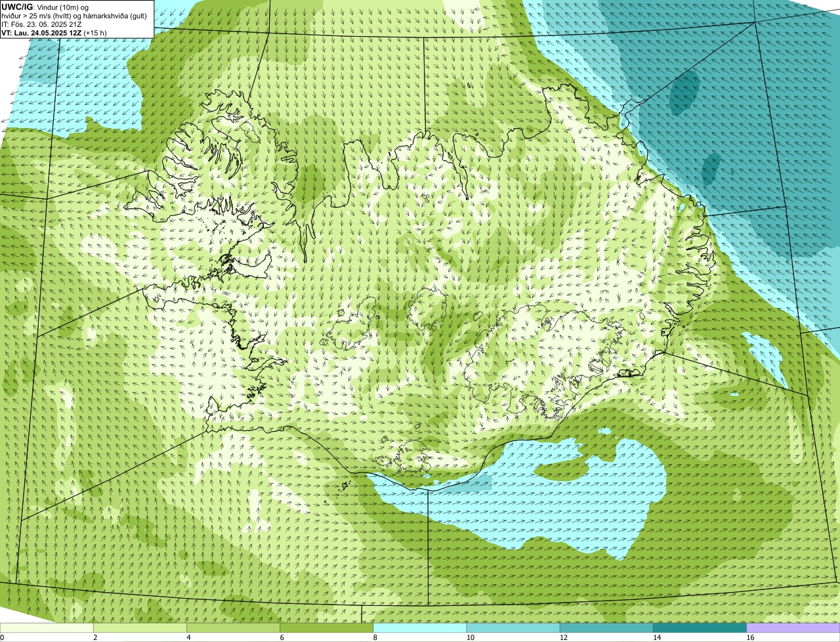Click the olive 6–8 m/s legend swatch
Image resolution: width=840 pixels, height=642 pixels.
[327, 628]
